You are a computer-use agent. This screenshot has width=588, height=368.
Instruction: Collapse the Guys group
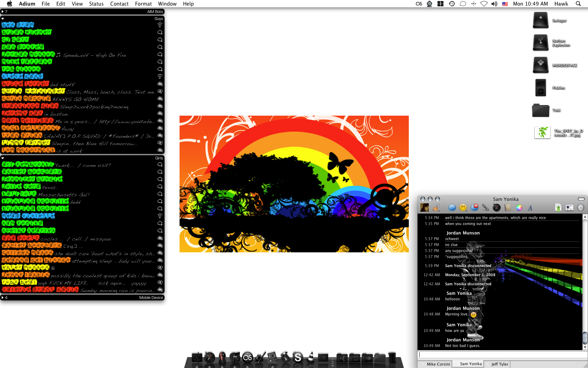(x=3, y=19)
